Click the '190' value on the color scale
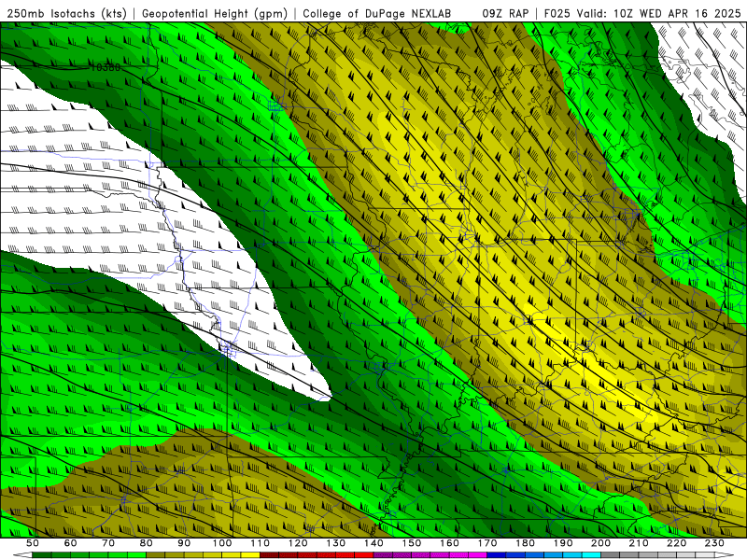The height and width of the screenshot is (560, 747). [563, 543]
